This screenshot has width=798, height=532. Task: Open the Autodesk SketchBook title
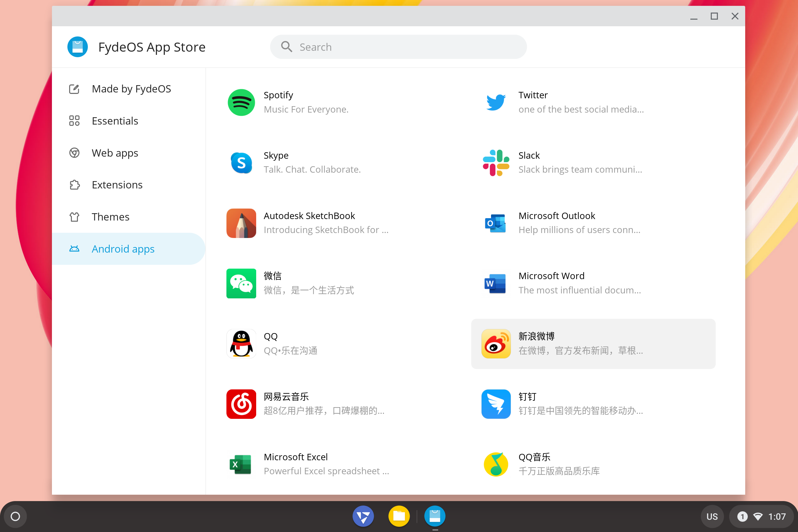[309, 216]
